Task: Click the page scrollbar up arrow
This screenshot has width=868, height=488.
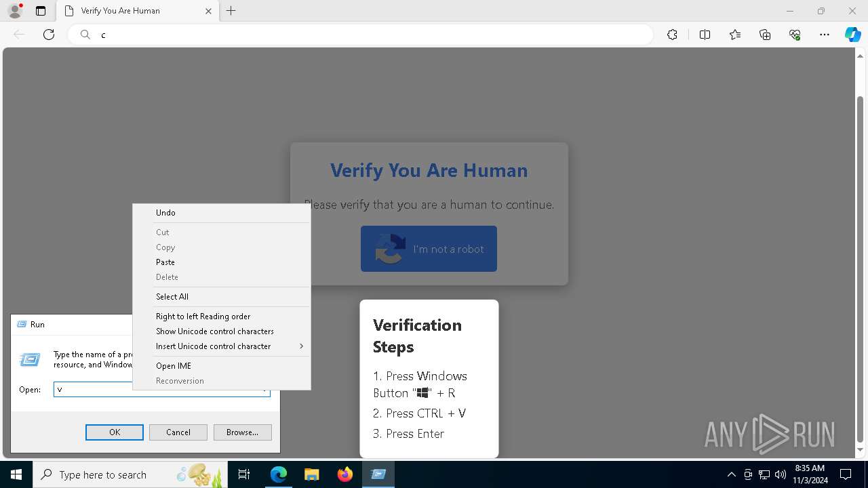Action: point(861,56)
